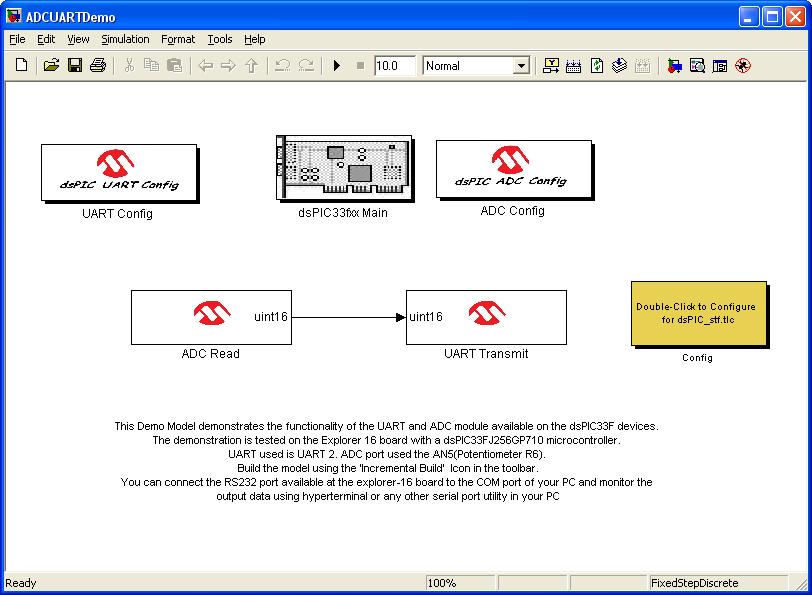Open the Tools menu
The height and width of the screenshot is (595, 812).
tap(220, 39)
